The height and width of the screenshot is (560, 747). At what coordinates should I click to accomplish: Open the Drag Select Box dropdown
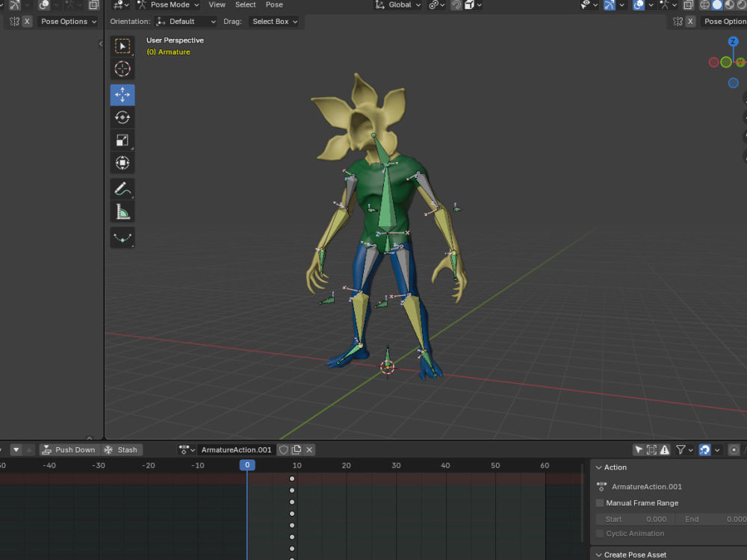(x=274, y=22)
